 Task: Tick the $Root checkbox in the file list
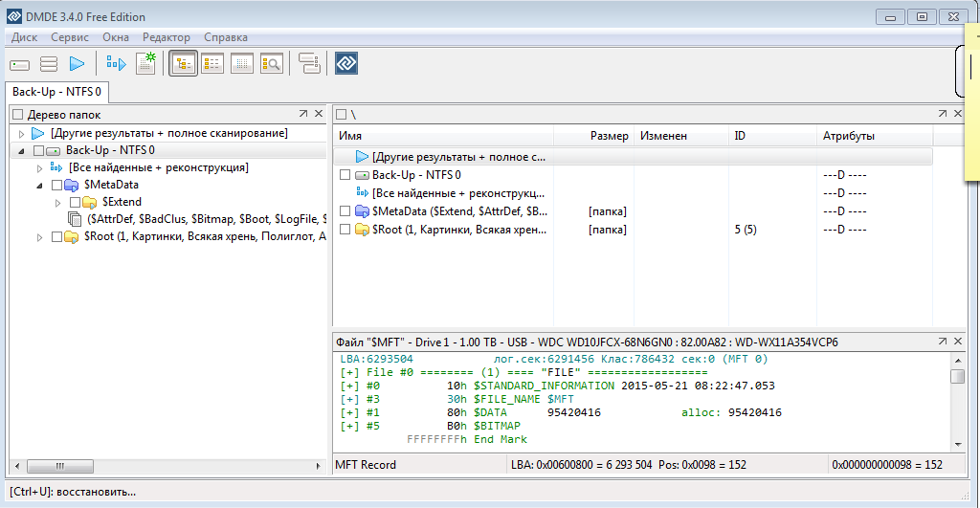click(345, 230)
